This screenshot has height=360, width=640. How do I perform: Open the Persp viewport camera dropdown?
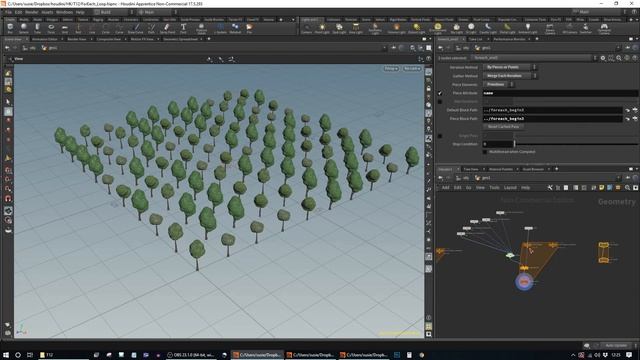[x=391, y=69]
